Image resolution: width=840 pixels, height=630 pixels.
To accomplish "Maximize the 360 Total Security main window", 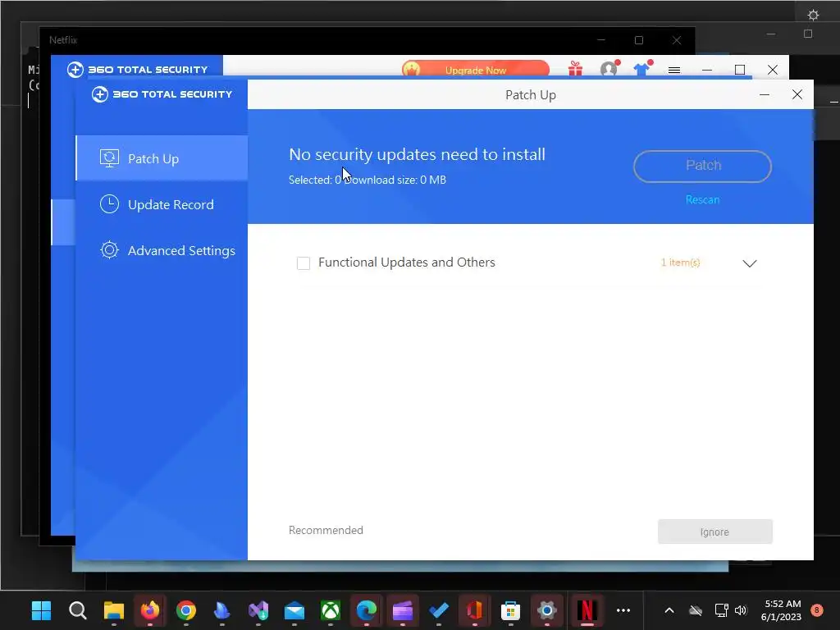I will [x=740, y=71].
